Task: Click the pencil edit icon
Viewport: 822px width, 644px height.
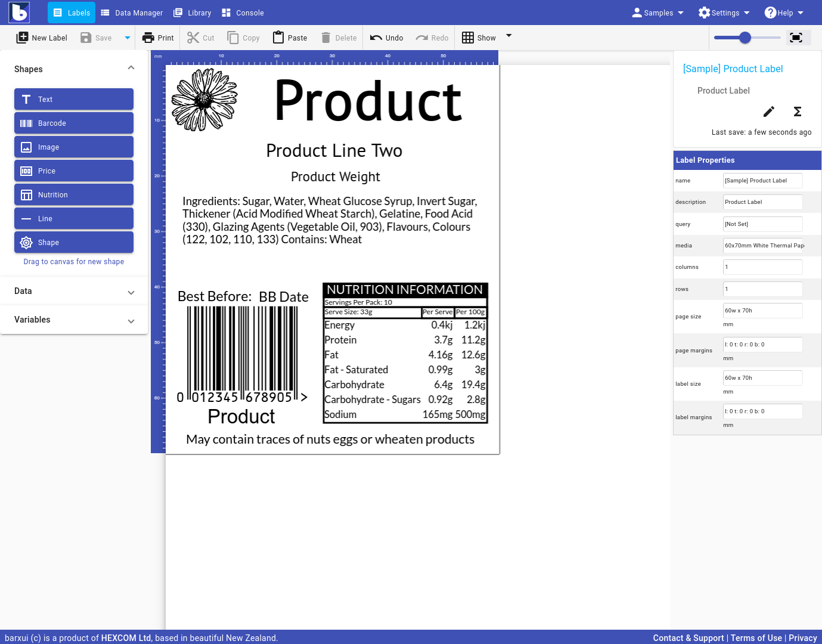Action: [769, 112]
